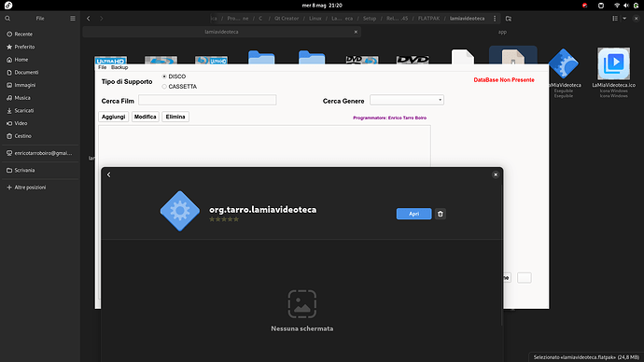Viewport: 644px width, 362px height.
Task: Select the LaMiaVideoteca executable file icon
Action: [564, 63]
